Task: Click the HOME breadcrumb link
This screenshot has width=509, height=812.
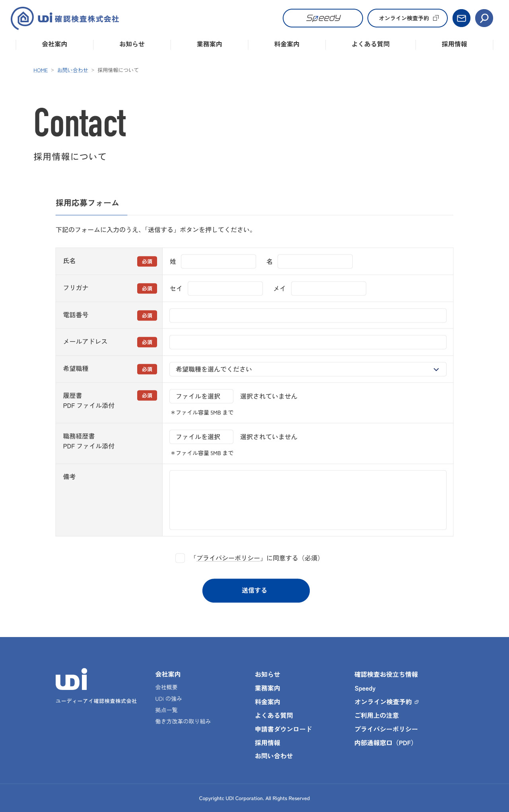Action: tap(41, 70)
